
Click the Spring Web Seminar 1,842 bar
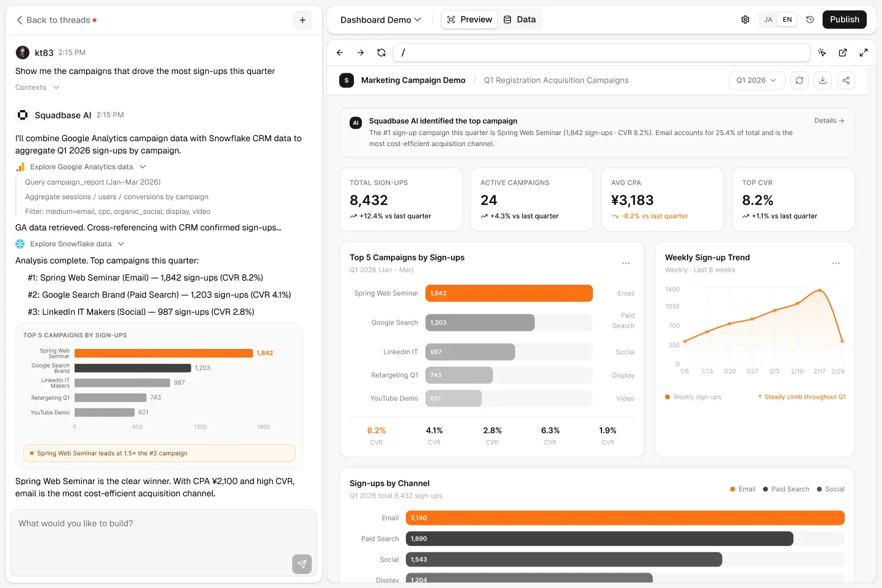pos(509,293)
